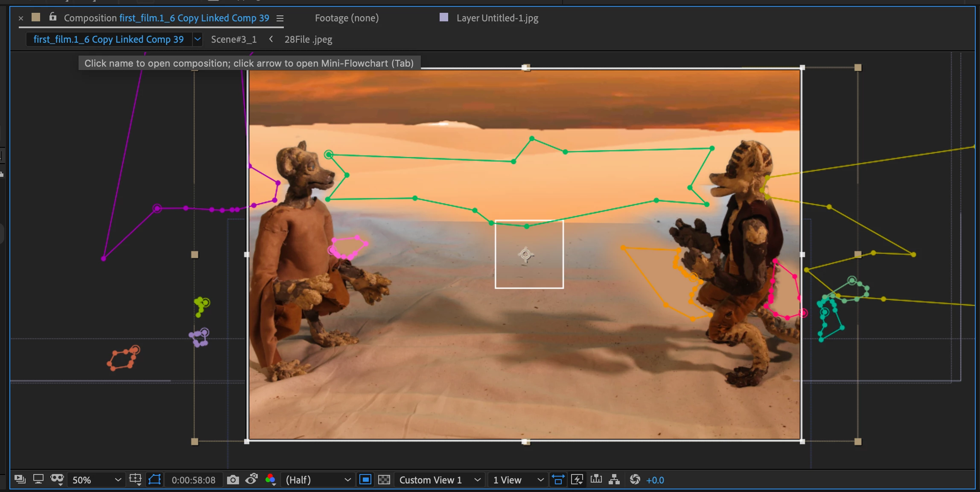Click Reset Exposure aperture icon
The image size is (980, 492).
pos(635,480)
